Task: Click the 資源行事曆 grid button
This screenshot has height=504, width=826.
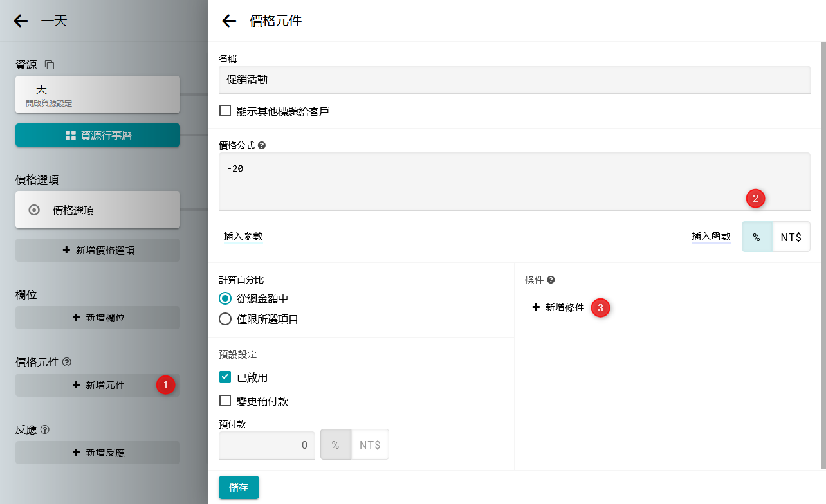Action: [98, 136]
